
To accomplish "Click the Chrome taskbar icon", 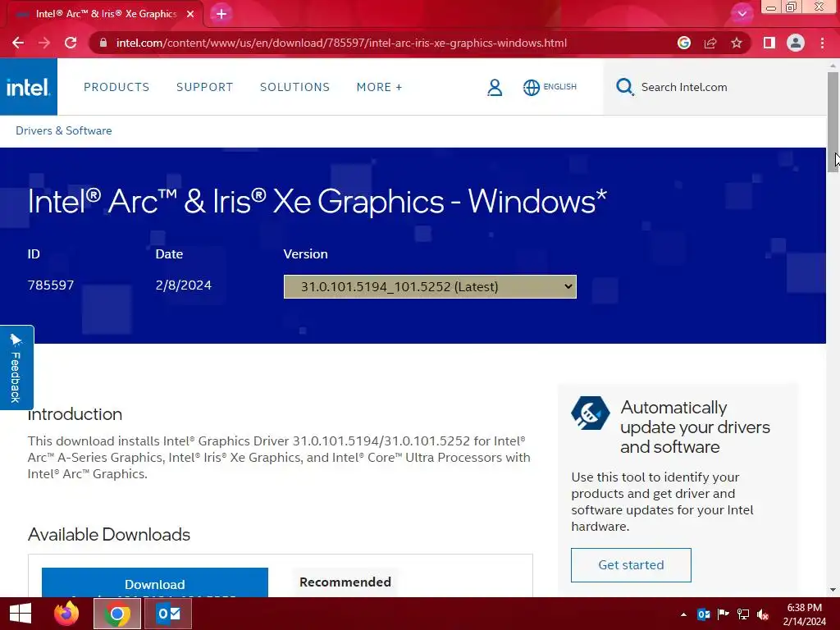I will click(x=116, y=614).
